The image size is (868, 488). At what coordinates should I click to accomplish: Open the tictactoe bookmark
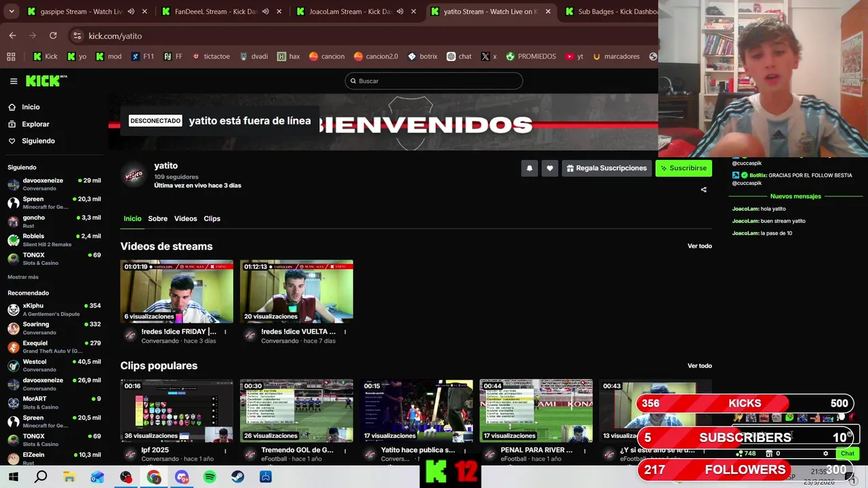pos(211,56)
